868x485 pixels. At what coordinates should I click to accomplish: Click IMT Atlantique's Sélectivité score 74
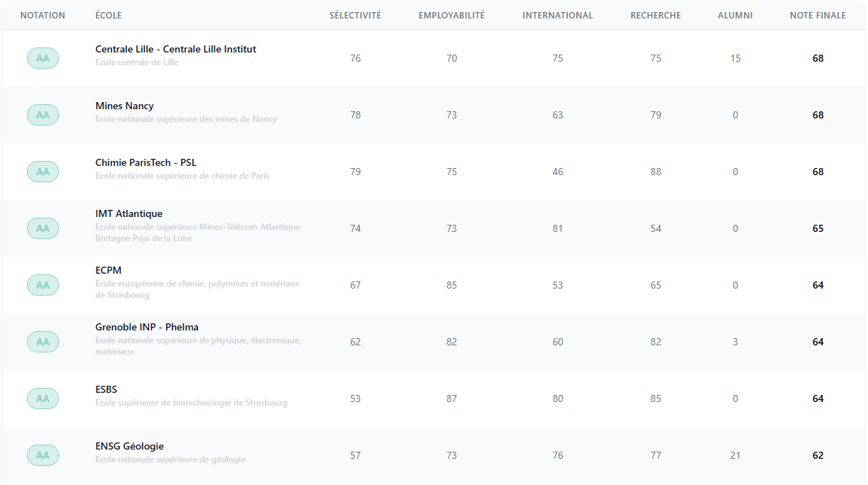tap(356, 228)
